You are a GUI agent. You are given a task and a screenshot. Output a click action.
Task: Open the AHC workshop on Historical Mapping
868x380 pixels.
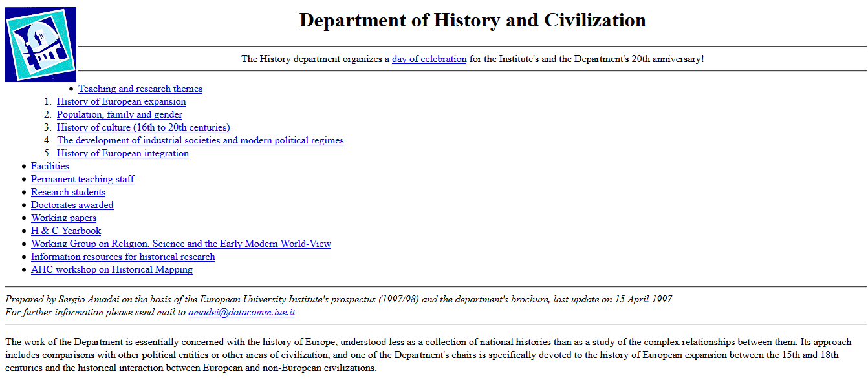(x=111, y=269)
